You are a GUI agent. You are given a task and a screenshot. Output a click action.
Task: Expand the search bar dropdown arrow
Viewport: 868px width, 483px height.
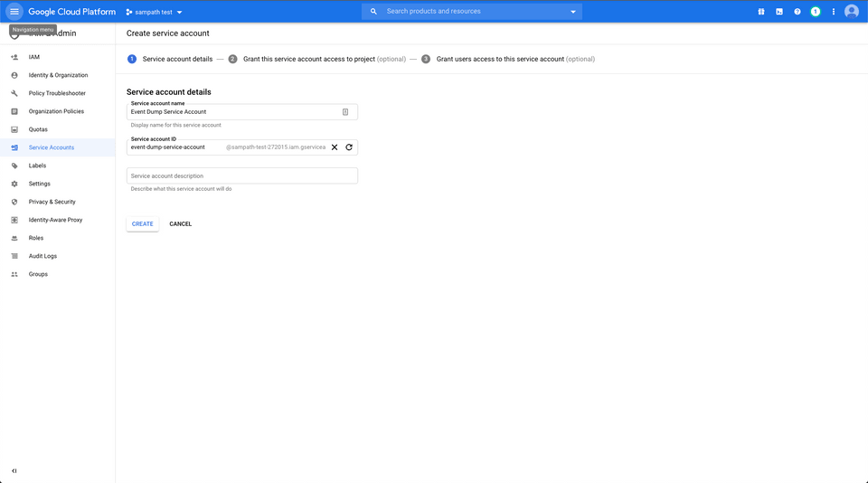[573, 12]
